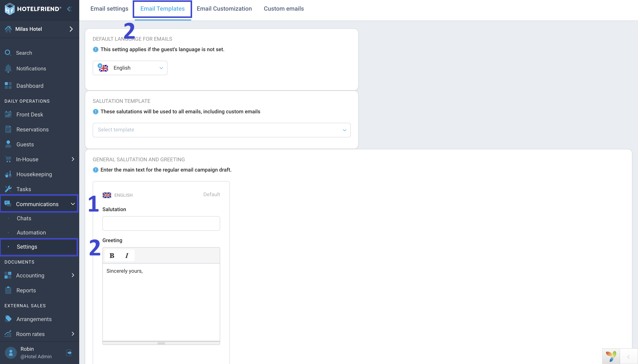
Task: Click the Communications chat bubble icon
Action: (8, 204)
